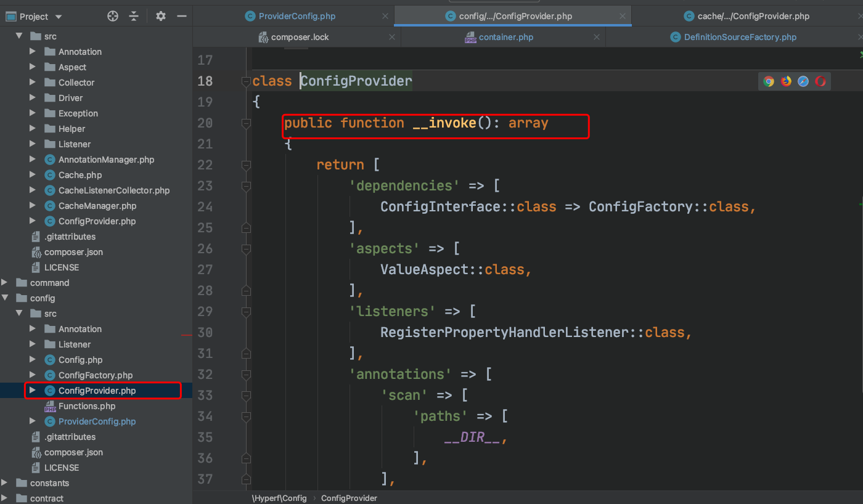Select Config.php in config src
Viewport: 863px width, 504px height.
pyautogui.click(x=80, y=360)
